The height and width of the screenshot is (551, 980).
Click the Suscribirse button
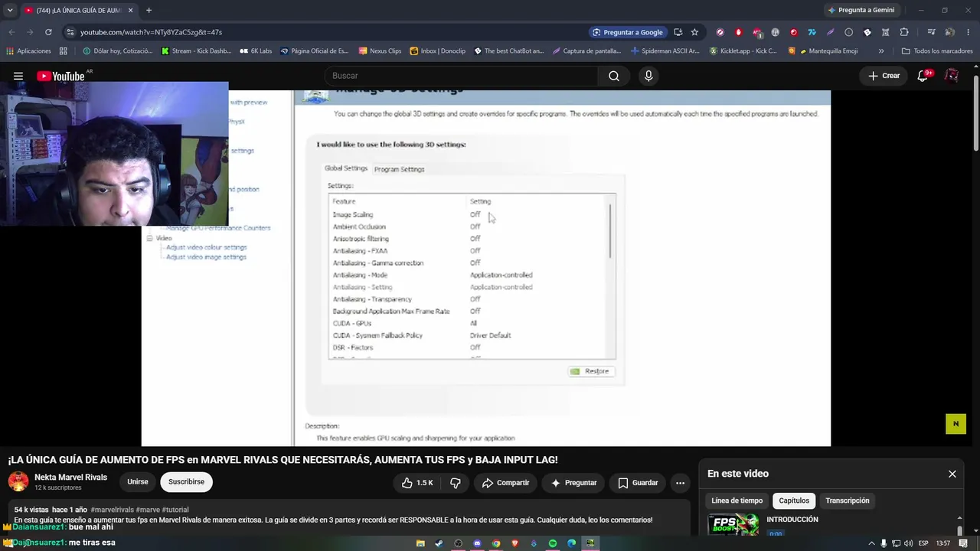[186, 482]
